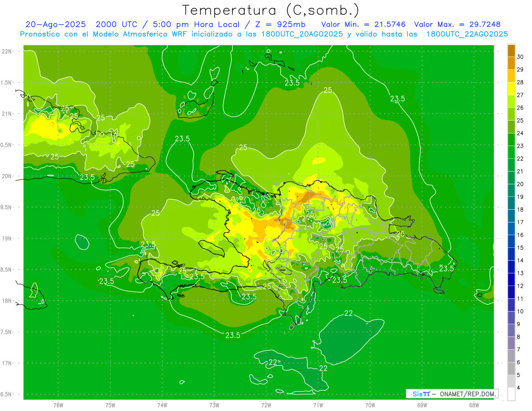Viewport: 532px width, 411px height.
Task: Click the color scale label '10'
Action: click(x=520, y=311)
